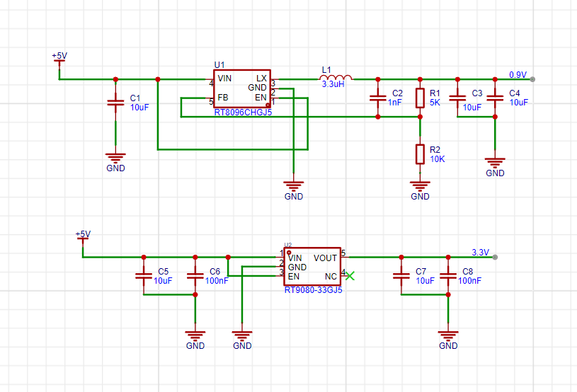Click the RT8096CHGJ5 part name
Image resolution: width=577 pixels, height=392 pixels.
pos(243,113)
